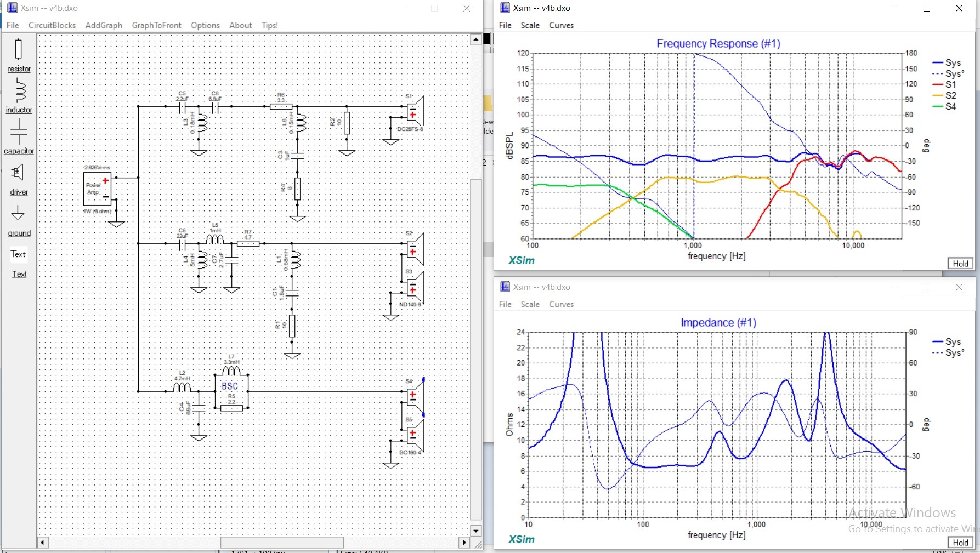Select resistor R2 10 in the schematic
Image resolution: width=980 pixels, height=553 pixels.
(347, 123)
